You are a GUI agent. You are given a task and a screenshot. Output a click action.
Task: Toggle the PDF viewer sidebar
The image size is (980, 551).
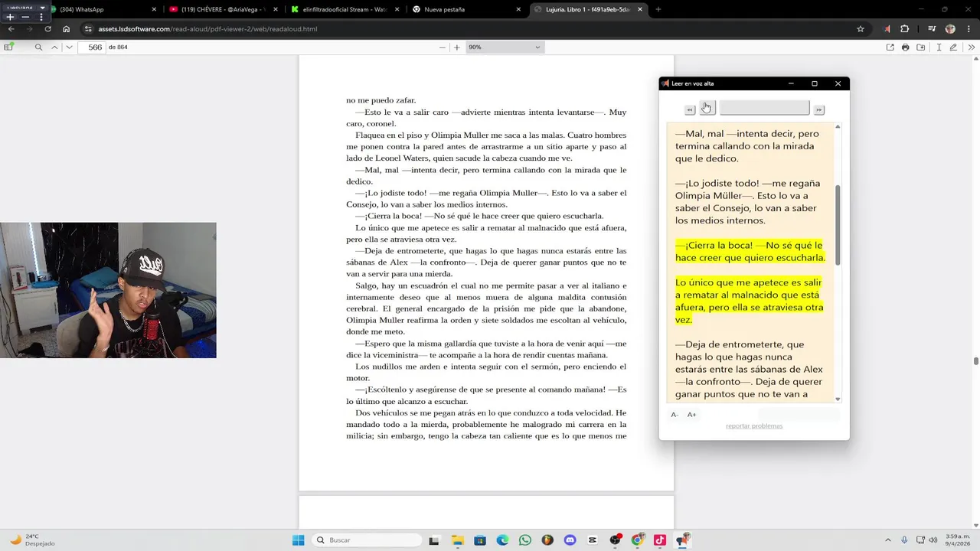[8, 47]
